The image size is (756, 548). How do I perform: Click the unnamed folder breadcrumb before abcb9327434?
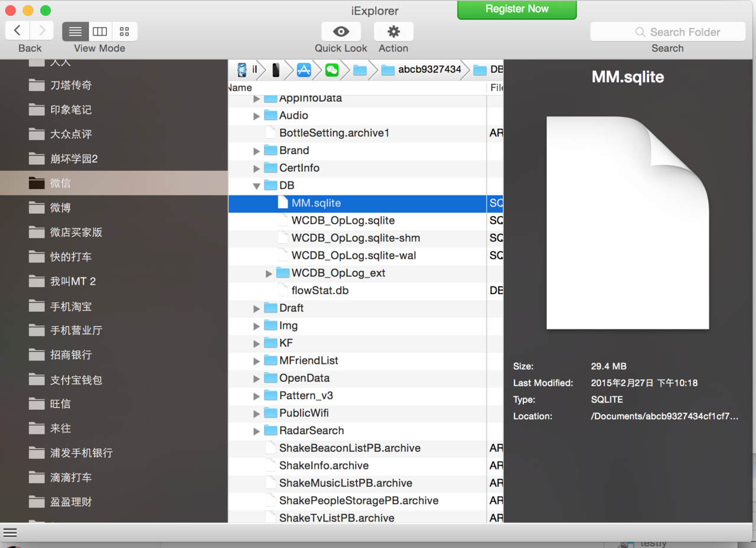click(x=360, y=70)
